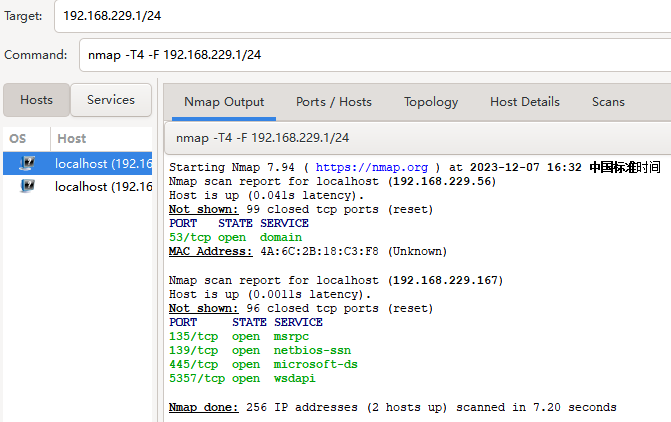Open the Ports / Hosts tab
This screenshot has height=422, width=671.
tap(334, 102)
